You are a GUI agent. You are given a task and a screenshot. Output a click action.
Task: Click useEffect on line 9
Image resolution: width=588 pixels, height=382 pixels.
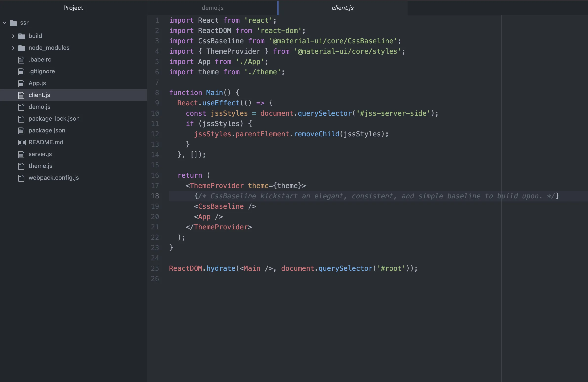point(221,103)
